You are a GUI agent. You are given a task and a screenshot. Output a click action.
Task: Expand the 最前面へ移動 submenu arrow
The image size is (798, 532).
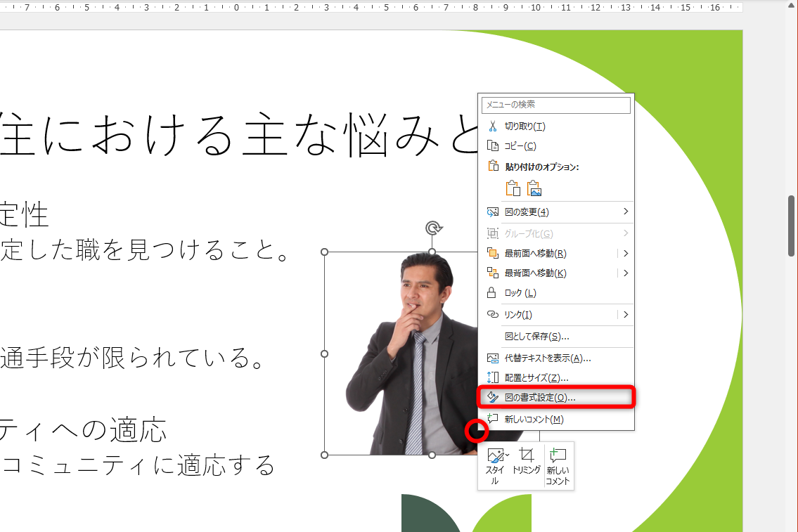(625, 253)
